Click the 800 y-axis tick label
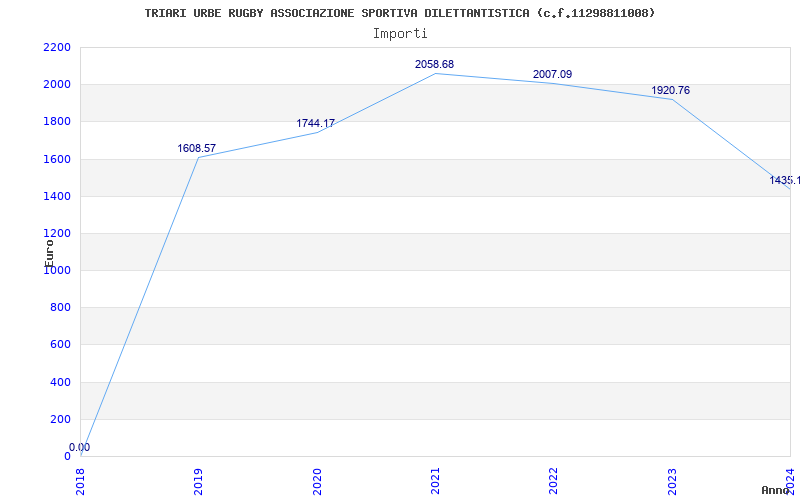Screen dimensions: 800x500 click(x=60, y=308)
